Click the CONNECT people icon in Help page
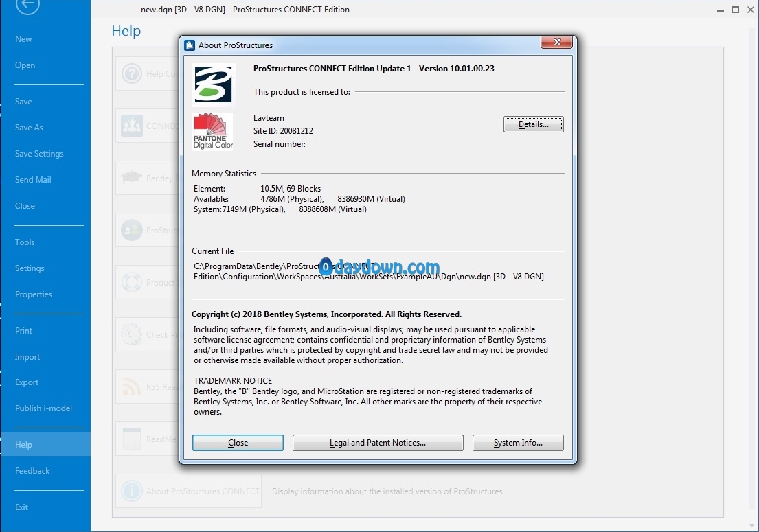759x532 pixels. tap(132, 126)
